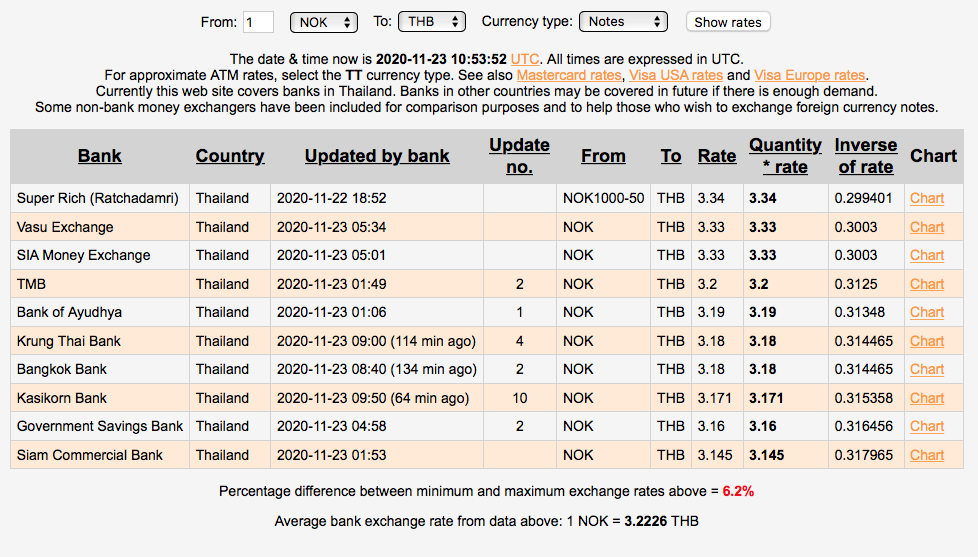Viewport: 978px width, 557px height.
Task: Open Chart for Kasikorn Bank
Action: pyautogui.click(x=926, y=398)
